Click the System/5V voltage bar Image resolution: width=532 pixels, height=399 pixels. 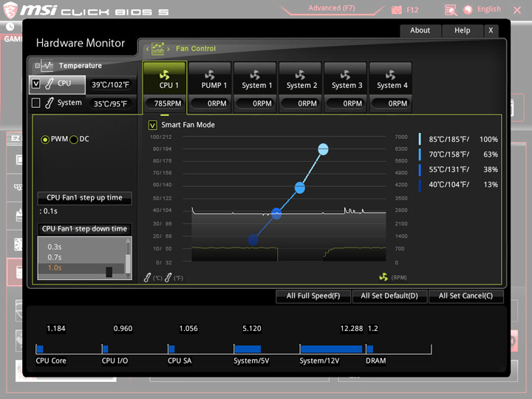(x=248, y=349)
